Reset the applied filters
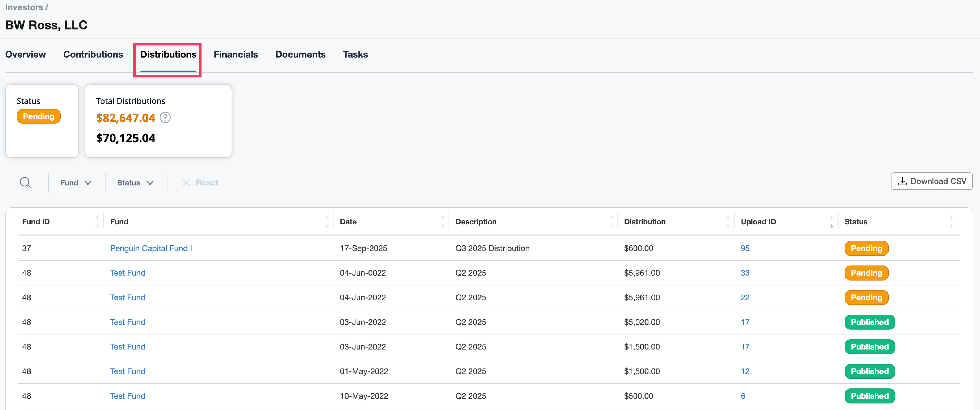980x410 pixels. click(200, 183)
